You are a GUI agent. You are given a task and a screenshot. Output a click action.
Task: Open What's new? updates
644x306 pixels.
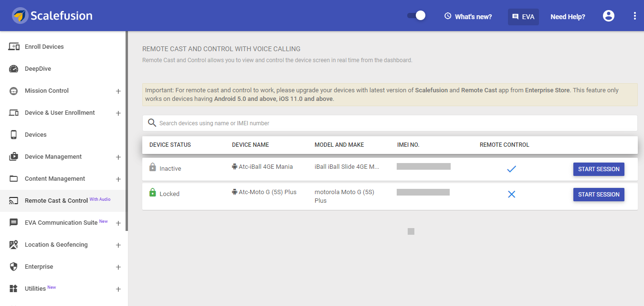tap(468, 16)
